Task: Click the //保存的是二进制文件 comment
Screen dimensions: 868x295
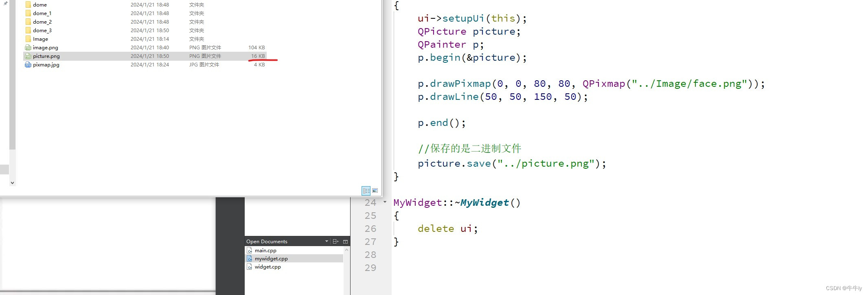Action: (469, 148)
